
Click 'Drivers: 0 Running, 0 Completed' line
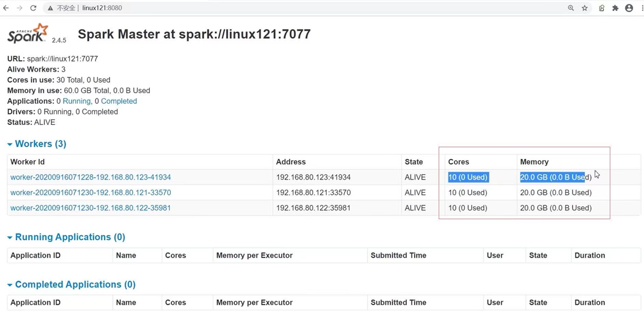click(x=62, y=112)
